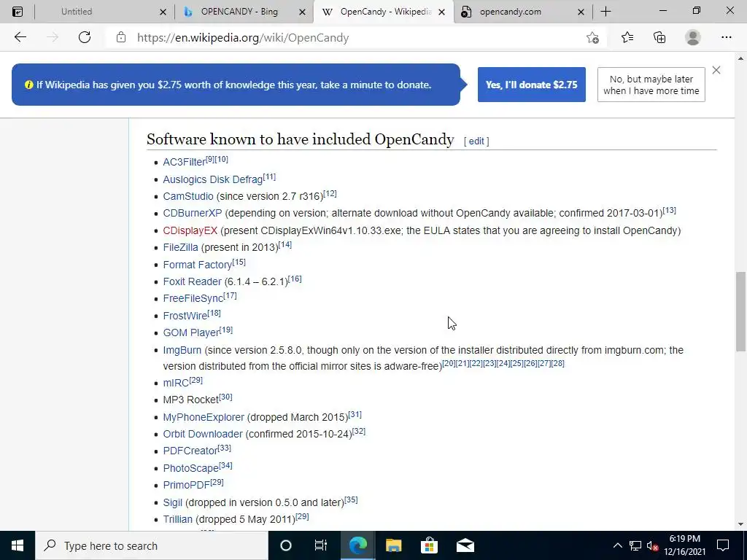747x560 pixels.
Task: Open the tab actions menu icon
Action: 18,12
